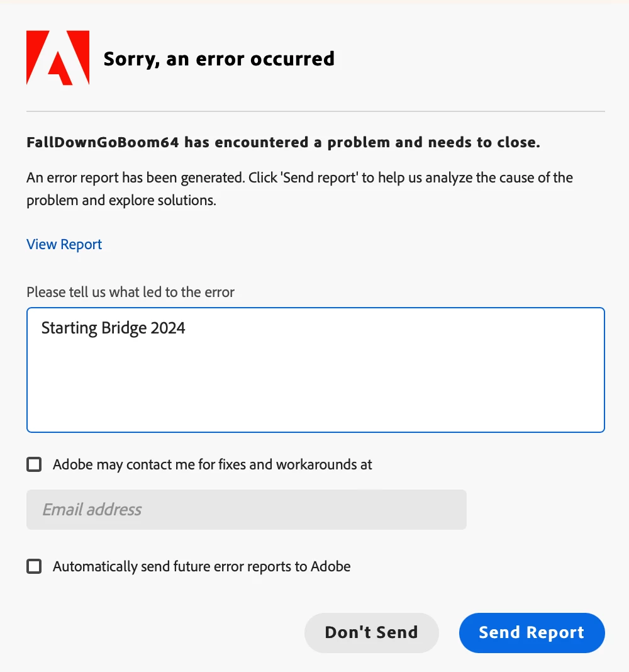Click the horizontal divider below the header

(x=315, y=111)
